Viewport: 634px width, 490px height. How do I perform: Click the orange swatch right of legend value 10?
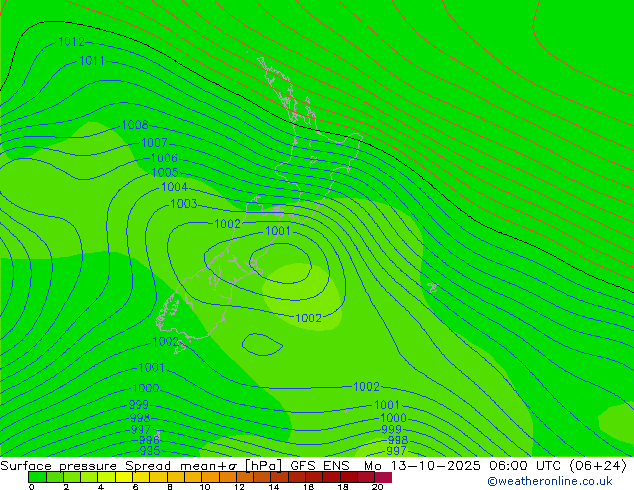click(x=210, y=477)
